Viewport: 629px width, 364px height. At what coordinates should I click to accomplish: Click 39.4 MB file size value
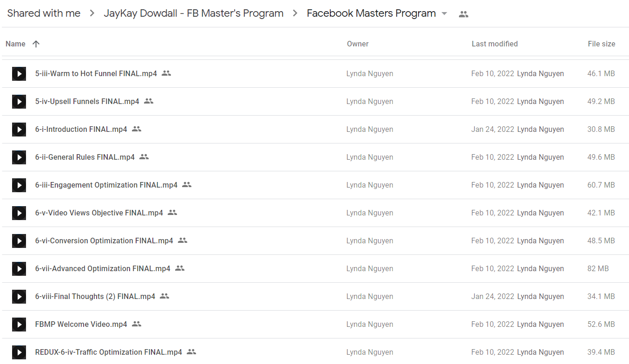click(x=601, y=352)
